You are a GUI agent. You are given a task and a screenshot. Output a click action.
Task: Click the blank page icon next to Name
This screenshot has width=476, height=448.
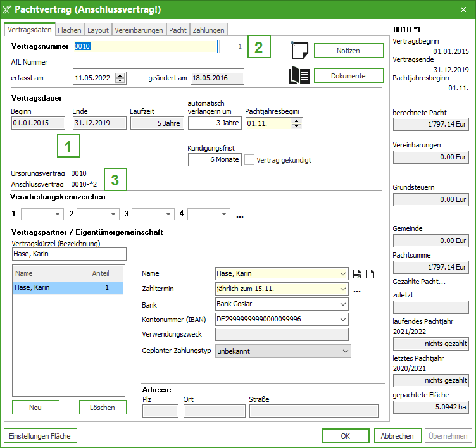click(371, 274)
